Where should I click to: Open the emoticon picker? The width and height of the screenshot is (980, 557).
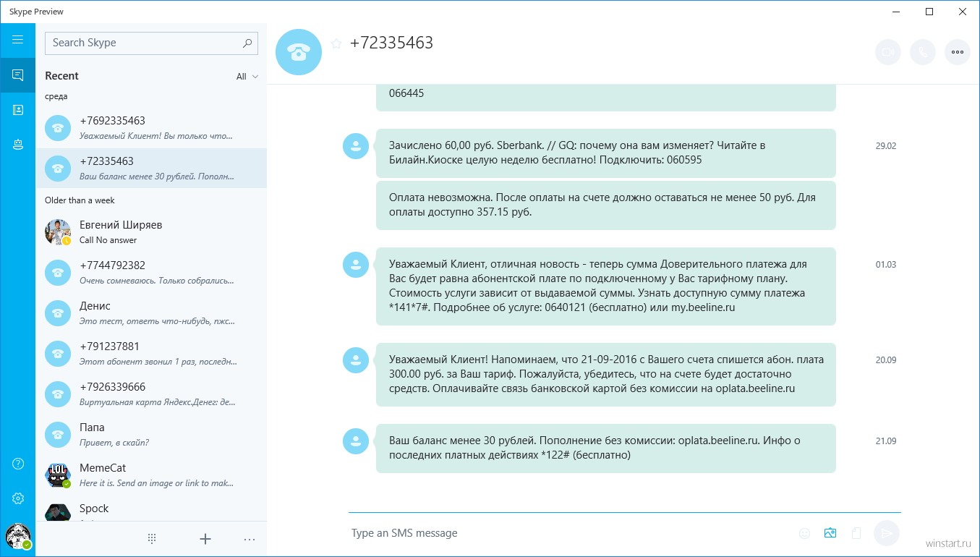804,533
